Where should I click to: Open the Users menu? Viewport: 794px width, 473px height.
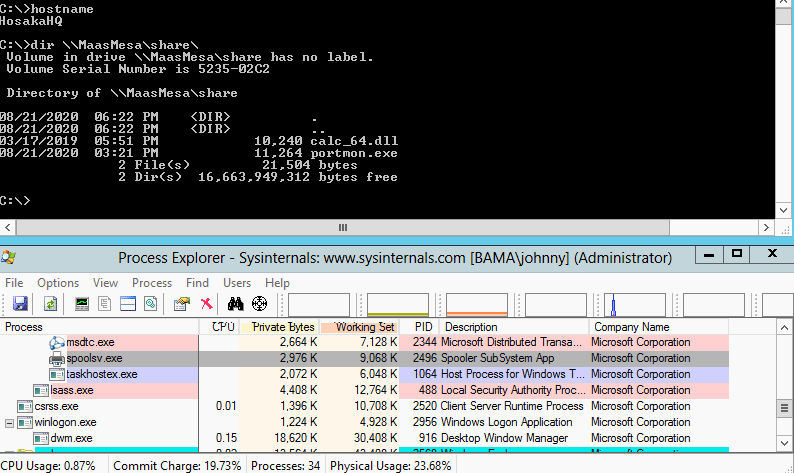point(237,283)
